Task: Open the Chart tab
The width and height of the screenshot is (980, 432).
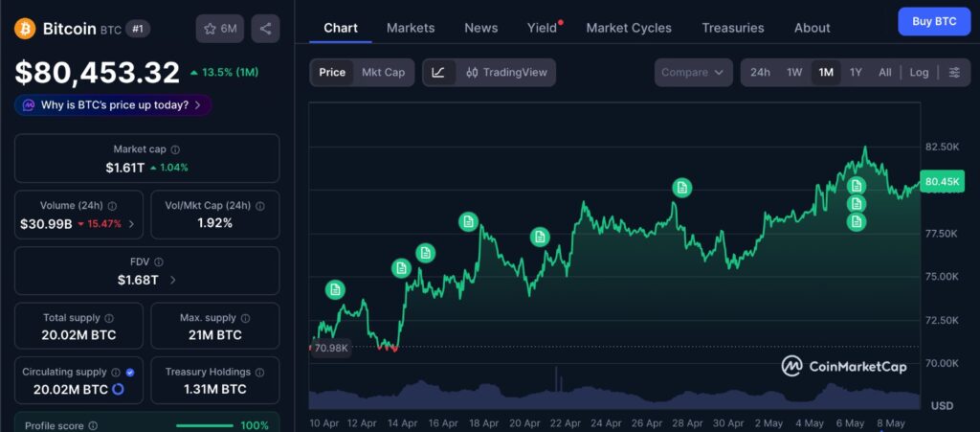Action: coord(341,28)
